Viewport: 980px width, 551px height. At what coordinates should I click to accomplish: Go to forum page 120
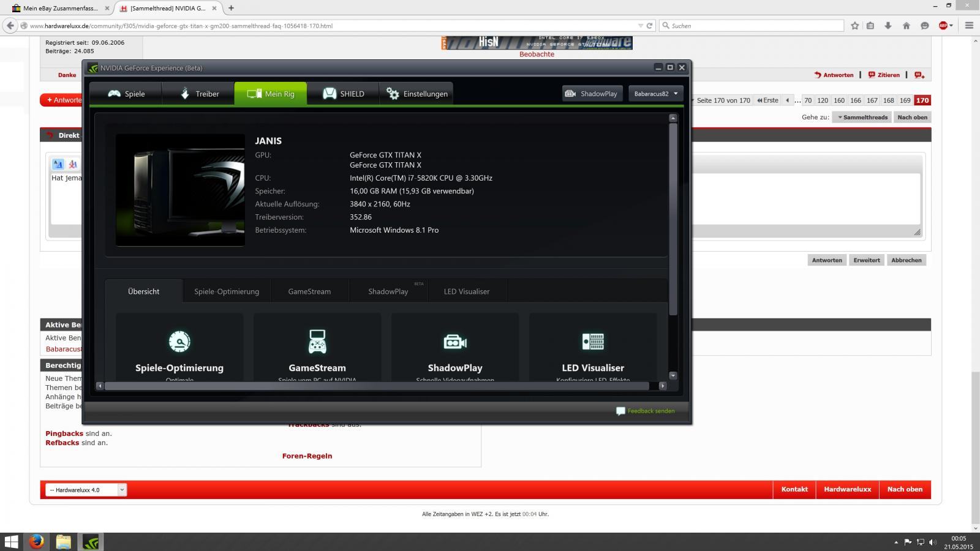pyautogui.click(x=822, y=100)
